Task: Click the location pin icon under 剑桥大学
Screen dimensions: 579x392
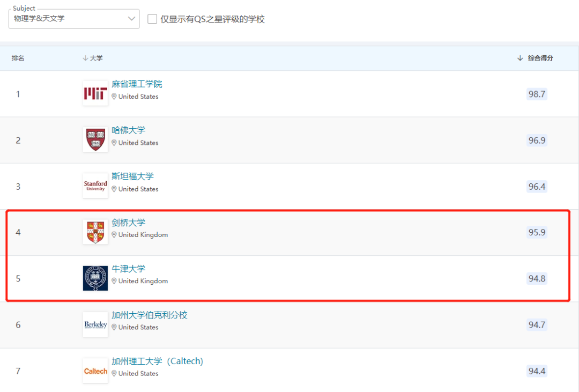Action: coord(114,234)
